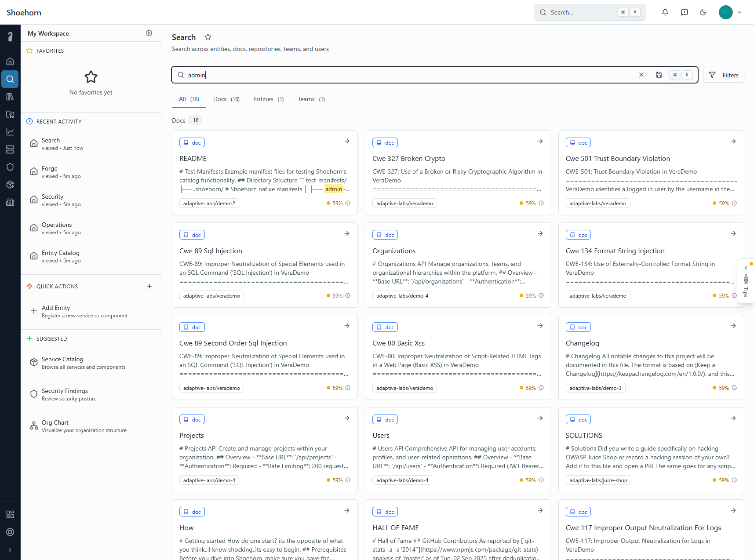
Task: Open the README doc arrow
Action: click(347, 141)
